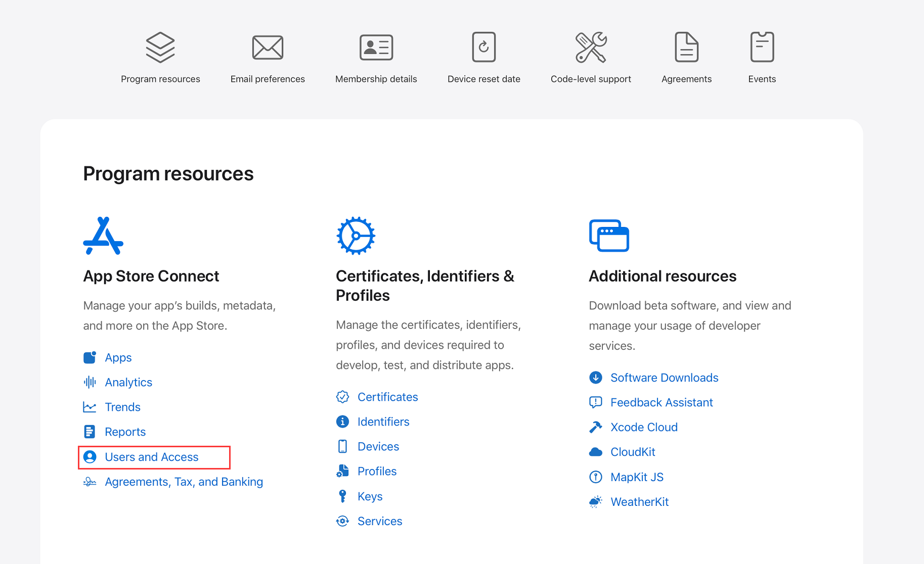924x564 pixels.
Task: Open the Users and Access link
Action: [151, 457]
